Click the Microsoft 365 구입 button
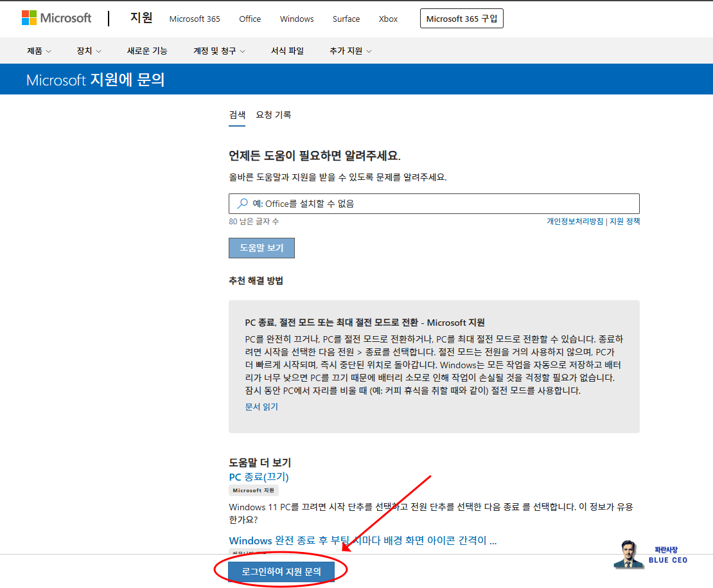 pyautogui.click(x=462, y=19)
